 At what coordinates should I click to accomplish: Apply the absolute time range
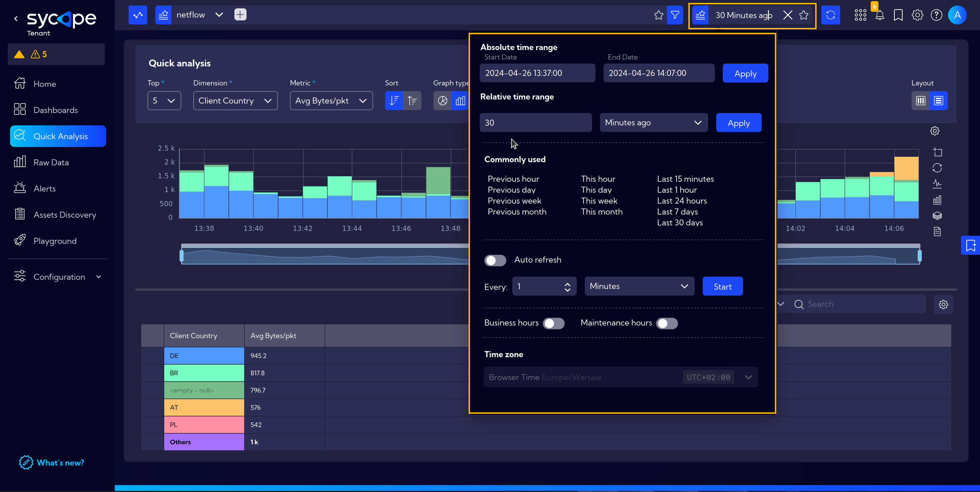pyautogui.click(x=745, y=73)
